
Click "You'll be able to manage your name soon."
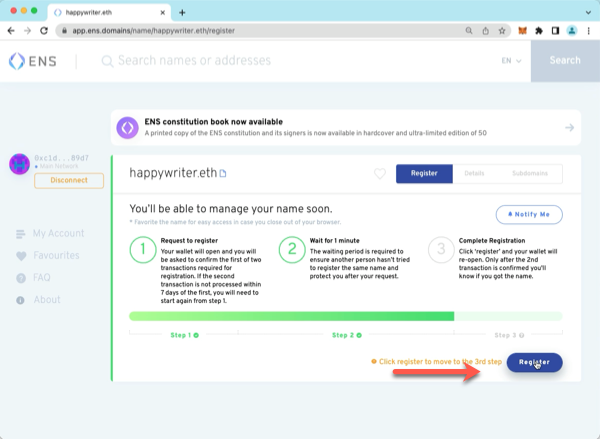[231, 209]
